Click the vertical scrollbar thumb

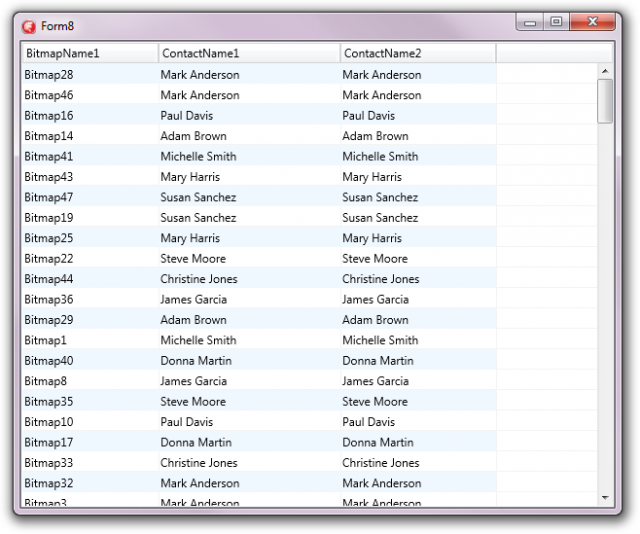pyautogui.click(x=605, y=101)
